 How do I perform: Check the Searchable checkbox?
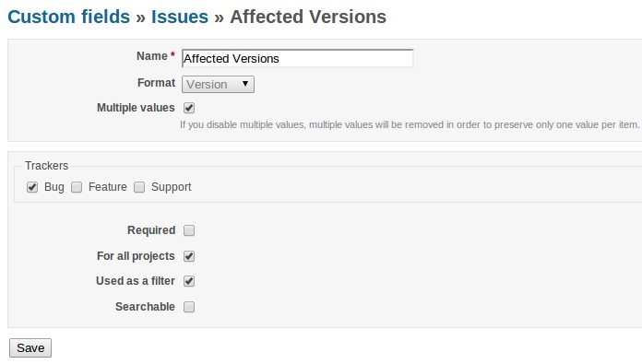[x=189, y=307]
